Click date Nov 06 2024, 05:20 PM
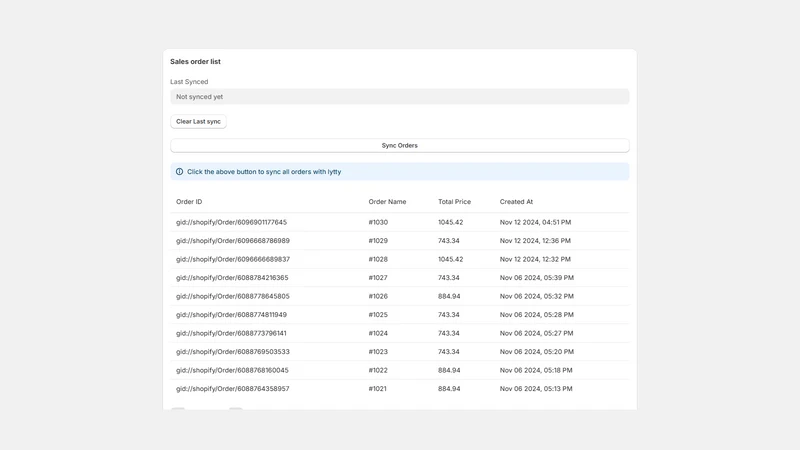This screenshot has height=450, width=800. click(537, 352)
